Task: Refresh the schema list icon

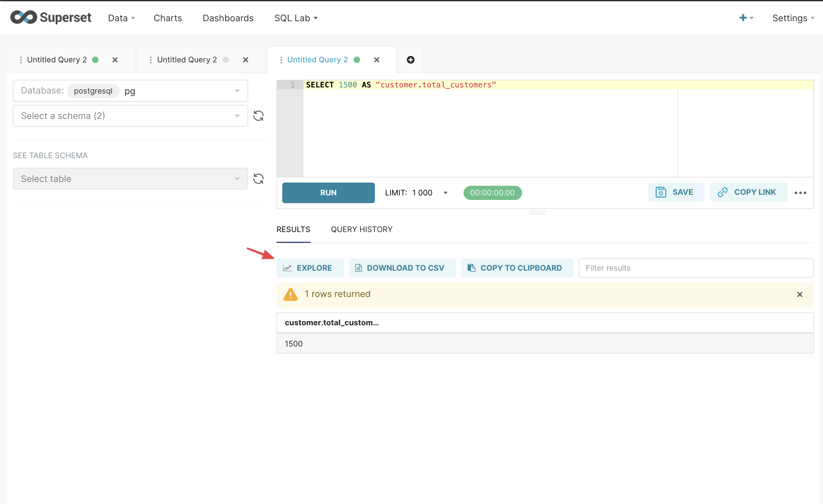Action: click(258, 116)
